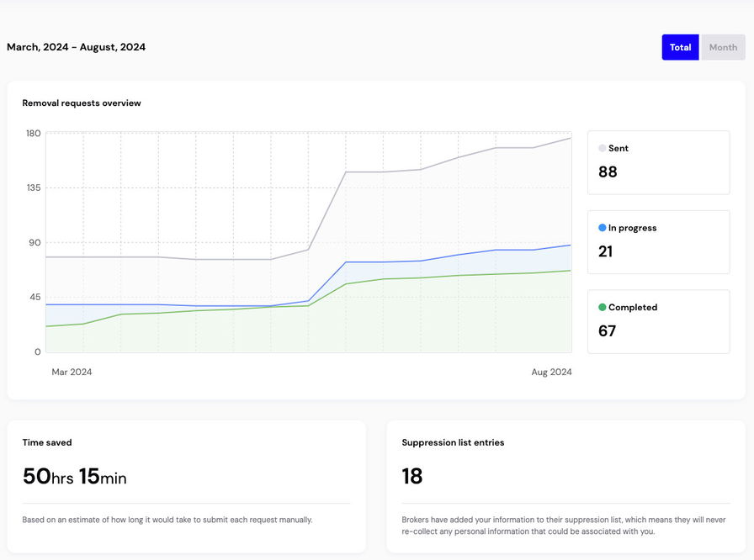Click the 0 y-axis label
Image resolution: width=754 pixels, height=560 pixels.
click(x=38, y=352)
